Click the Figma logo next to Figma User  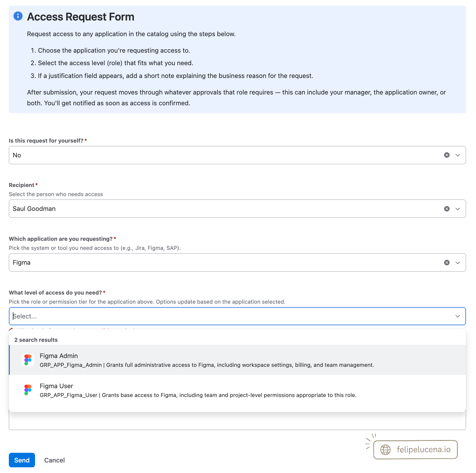pyautogui.click(x=28, y=390)
